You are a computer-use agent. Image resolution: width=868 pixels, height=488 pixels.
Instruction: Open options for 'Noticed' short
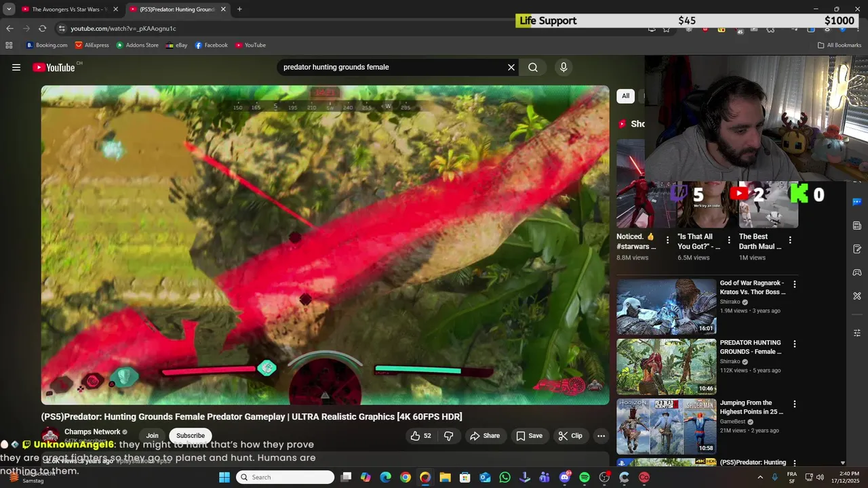pyautogui.click(x=667, y=240)
